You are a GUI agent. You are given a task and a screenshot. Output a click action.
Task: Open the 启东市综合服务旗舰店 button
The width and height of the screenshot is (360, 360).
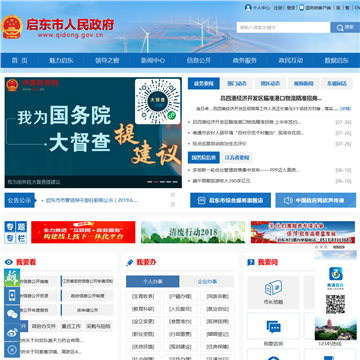point(230,200)
